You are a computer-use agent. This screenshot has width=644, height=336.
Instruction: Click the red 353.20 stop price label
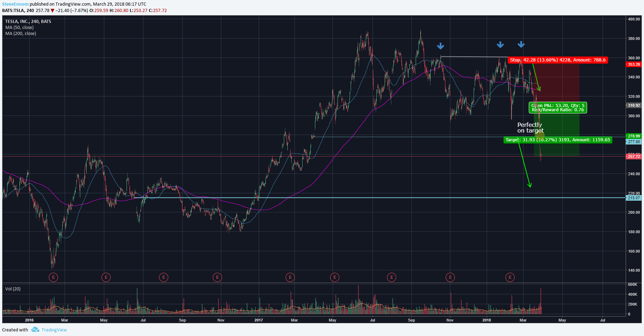[634, 64]
